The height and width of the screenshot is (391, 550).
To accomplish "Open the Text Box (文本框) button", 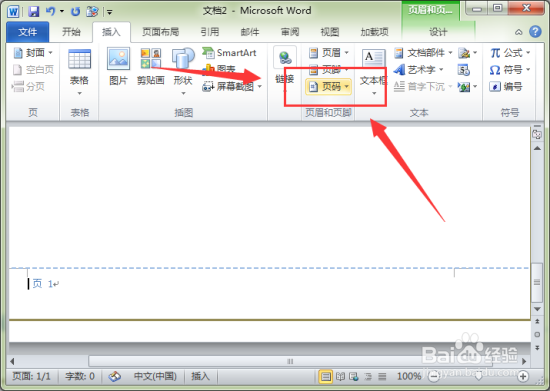I will 374,72.
